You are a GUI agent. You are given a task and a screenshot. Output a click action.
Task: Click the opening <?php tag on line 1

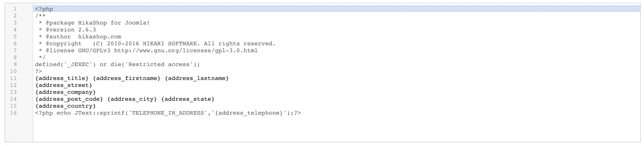pos(44,9)
